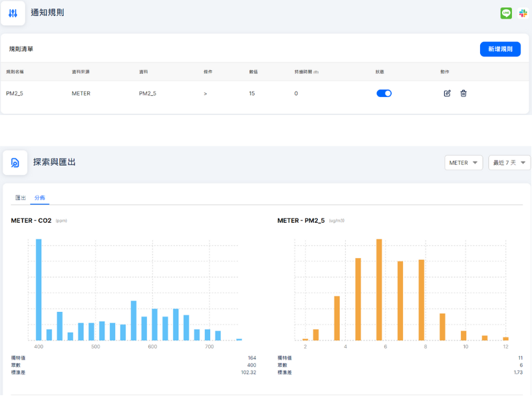Click the 164 unique value count

coord(252,358)
